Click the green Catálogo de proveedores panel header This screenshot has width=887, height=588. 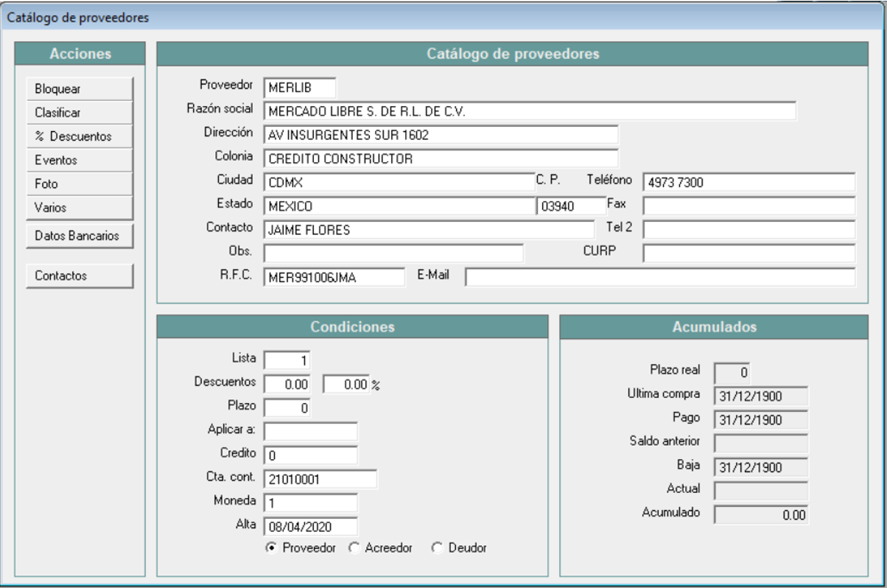click(x=513, y=54)
